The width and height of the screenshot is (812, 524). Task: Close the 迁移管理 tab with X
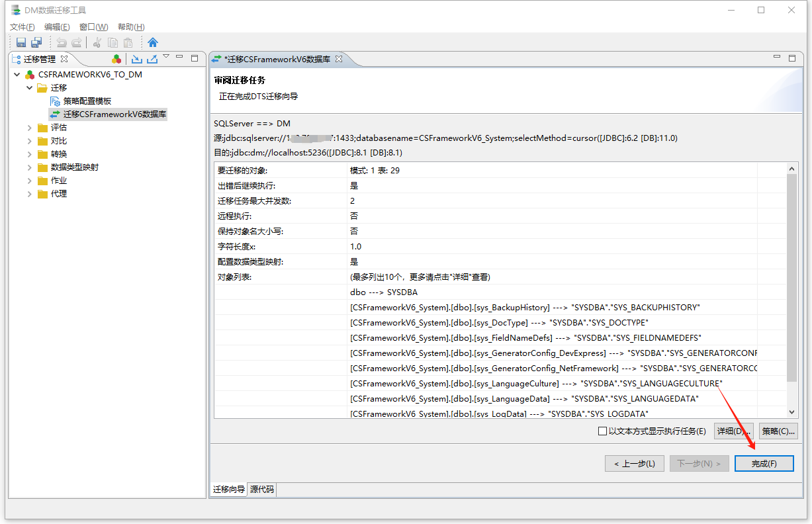point(64,59)
